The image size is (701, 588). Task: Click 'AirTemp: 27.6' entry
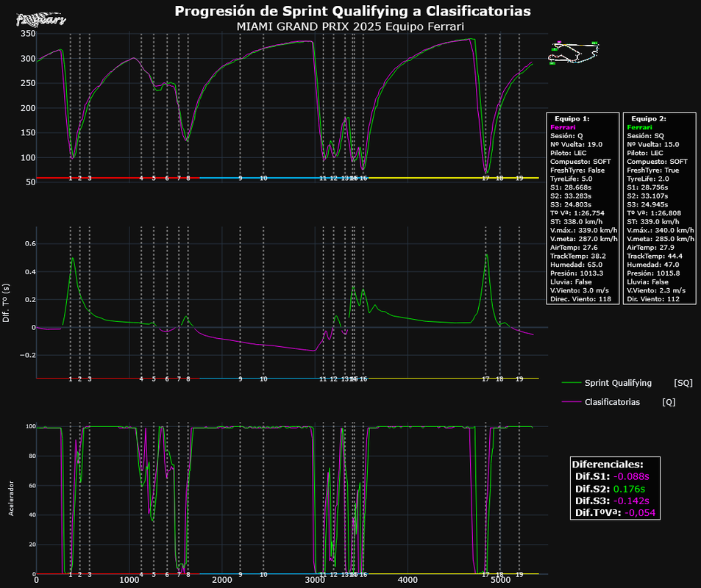click(x=574, y=248)
